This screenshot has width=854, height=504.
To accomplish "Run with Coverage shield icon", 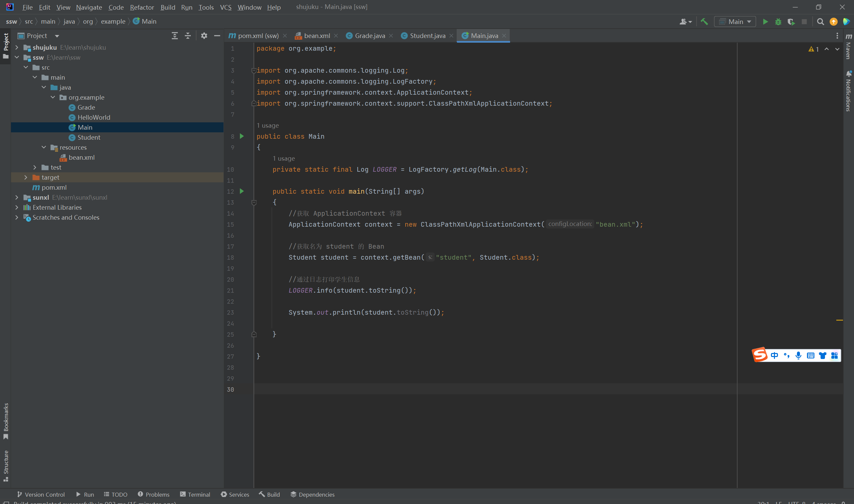I will (791, 22).
